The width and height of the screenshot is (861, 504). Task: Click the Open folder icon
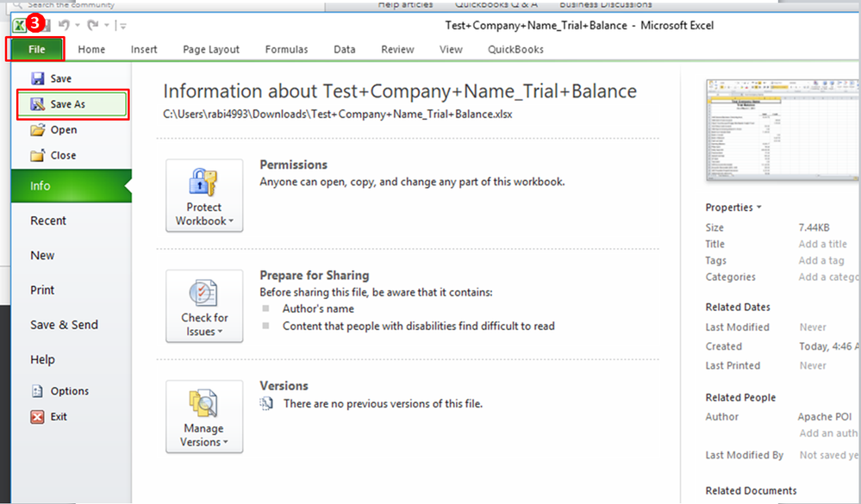(x=37, y=129)
